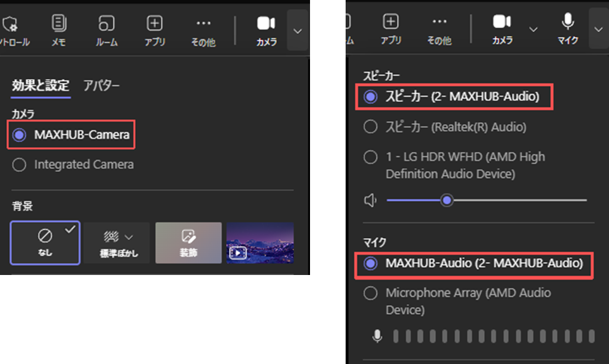Image resolution: width=609 pixels, height=364 pixels.
Task: Toggle カメラ in left panel toolbar
Action: coord(266,31)
